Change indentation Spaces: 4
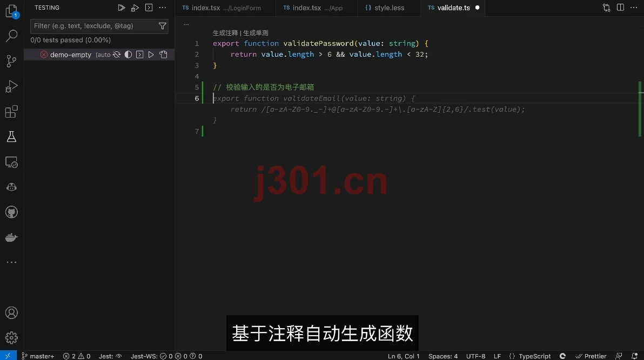Image resolution: width=644 pixels, height=360 pixels. 443,356
